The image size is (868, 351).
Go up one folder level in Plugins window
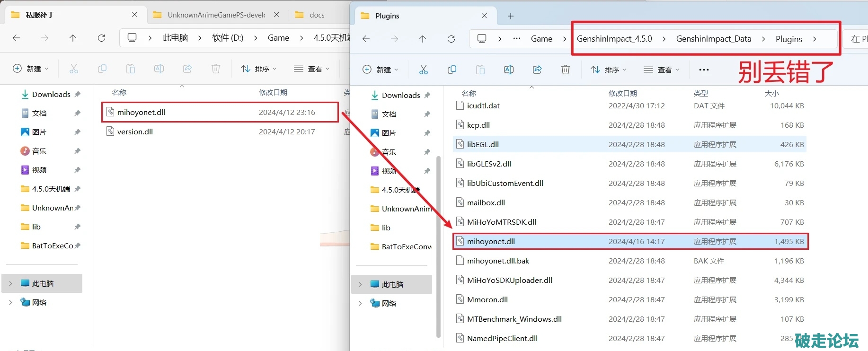click(x=423, y=39)
